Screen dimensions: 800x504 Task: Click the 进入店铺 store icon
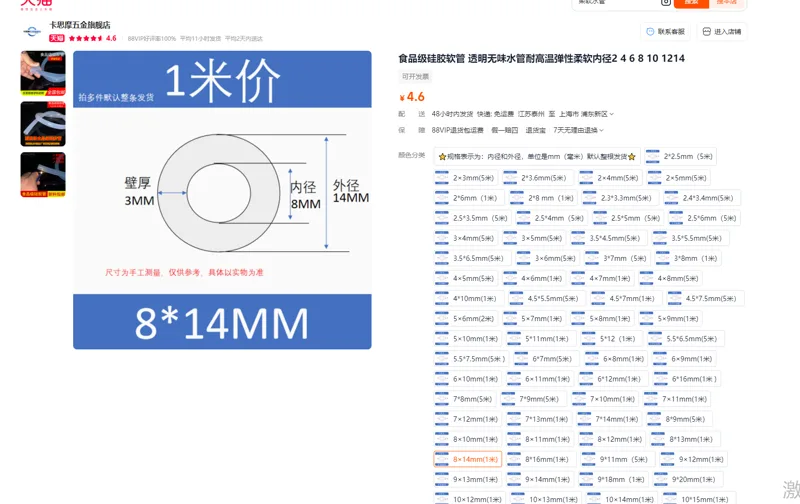[x=706, y=32]
